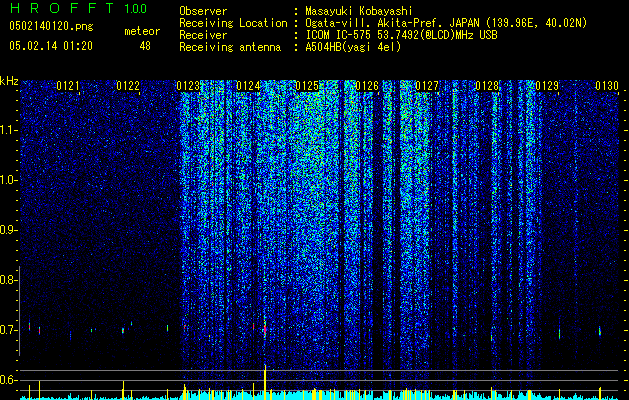Click the date stamp 05.02.14 01:20
This screenshot has height=400, width=629.
(51, 46)
